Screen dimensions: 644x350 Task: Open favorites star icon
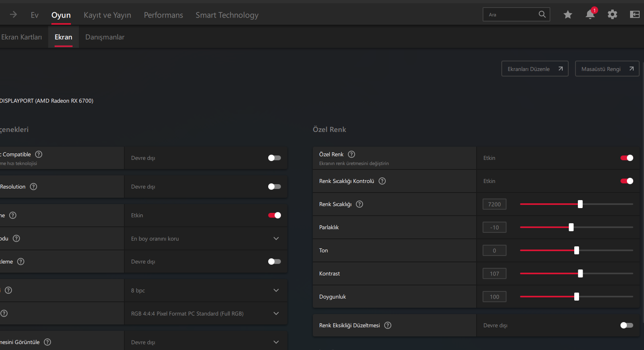click(x=568, y=15)
